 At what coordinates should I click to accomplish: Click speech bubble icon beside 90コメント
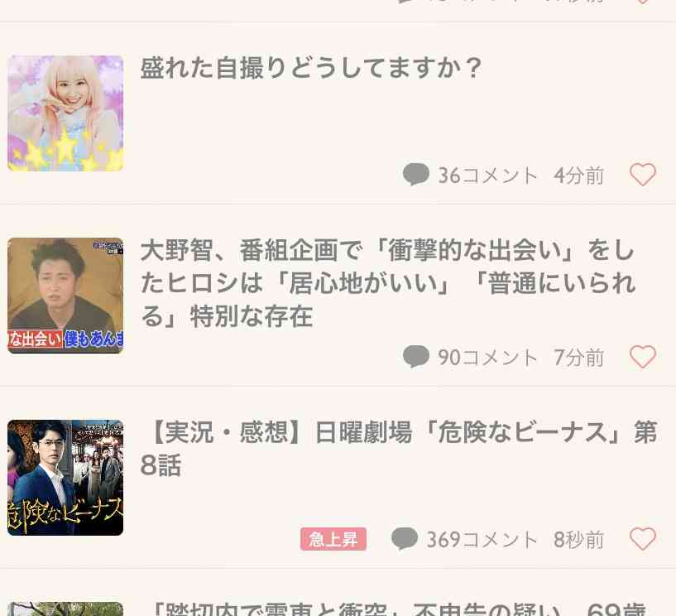coord(416,357)
